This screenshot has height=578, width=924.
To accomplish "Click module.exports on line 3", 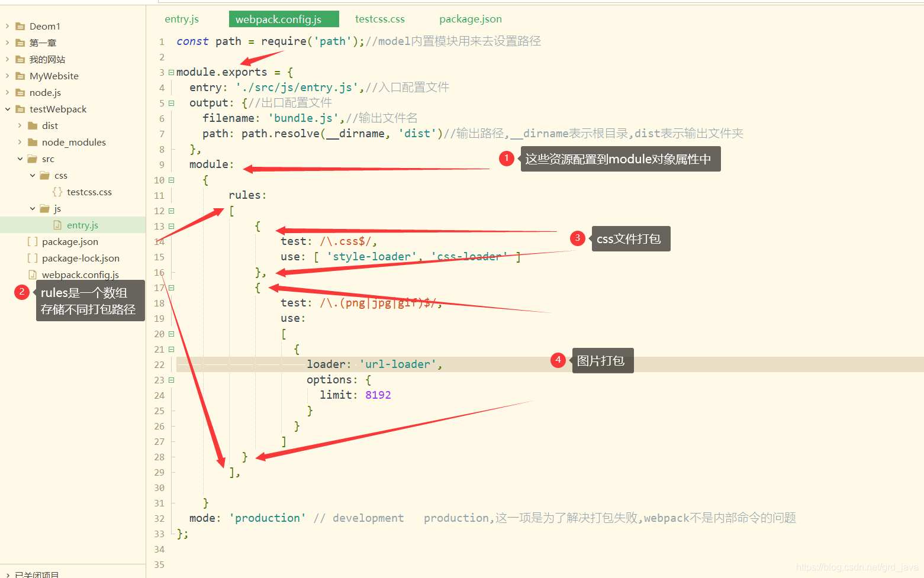I will coord(222,72).
